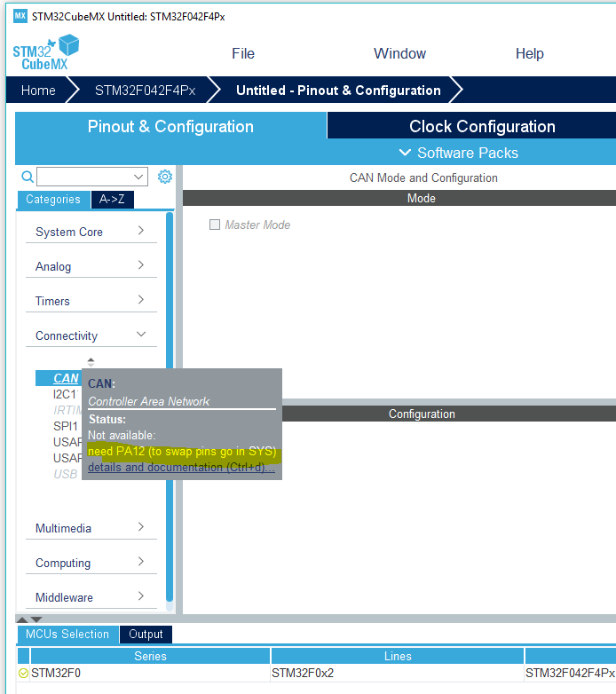Open the File menu
616x694 pixels.
[243, 53]
